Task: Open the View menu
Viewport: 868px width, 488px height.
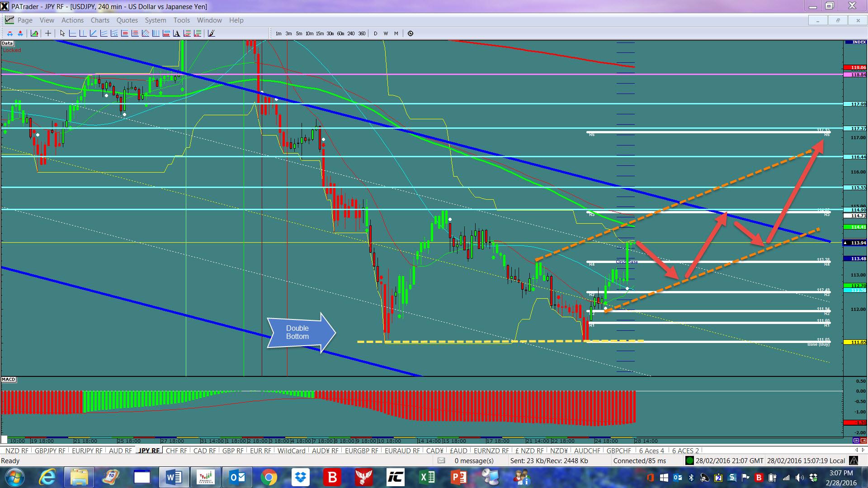Action: coord(47,20)
